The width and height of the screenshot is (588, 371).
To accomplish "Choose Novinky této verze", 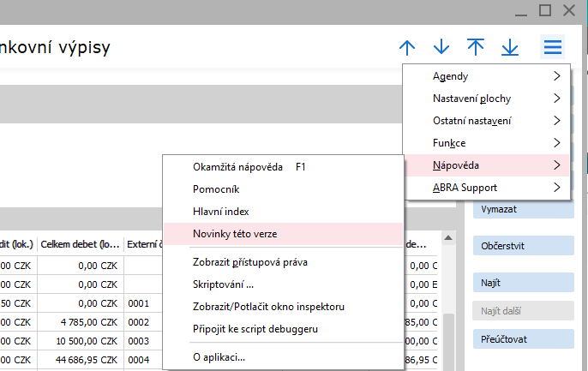I will click(234, 233).
